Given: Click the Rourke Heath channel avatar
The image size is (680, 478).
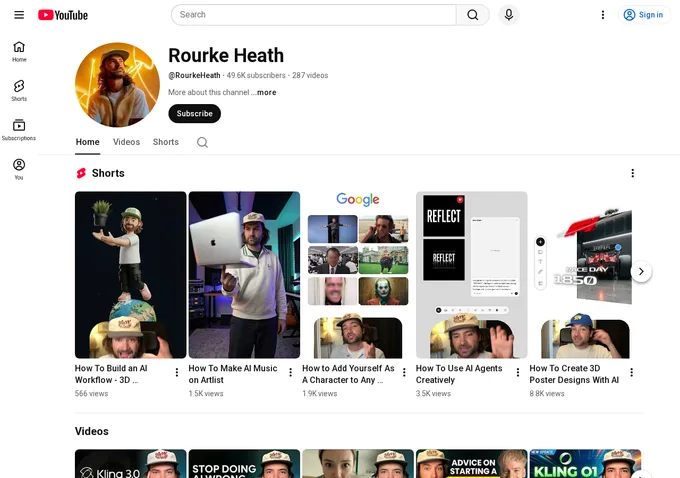Looking at the screenshot, I should 117,85.
